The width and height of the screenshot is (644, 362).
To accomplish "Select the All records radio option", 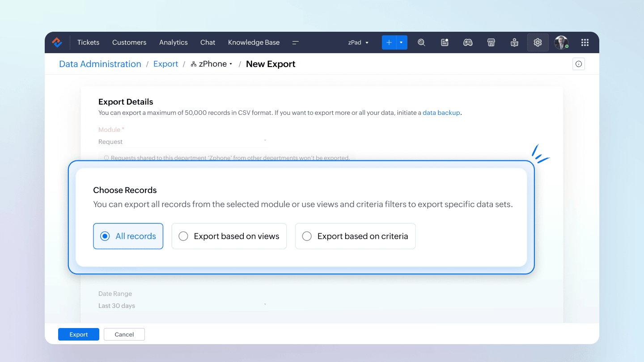I will pyautogui.click(x=105, y=236).
